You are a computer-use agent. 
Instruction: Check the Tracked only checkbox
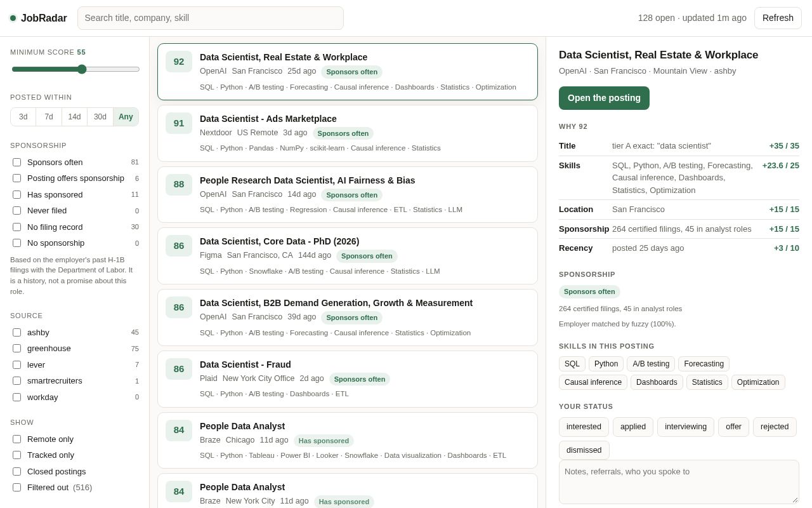click(16, 455)
